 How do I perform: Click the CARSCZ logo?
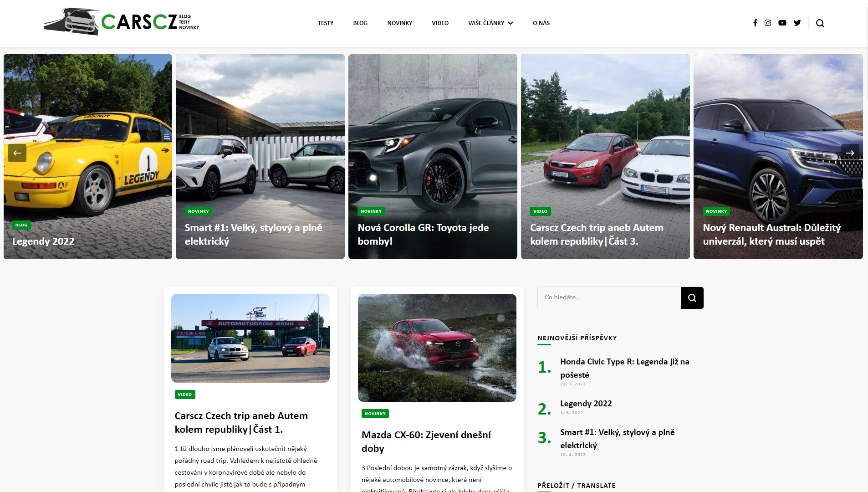click(x=122, y=21)
